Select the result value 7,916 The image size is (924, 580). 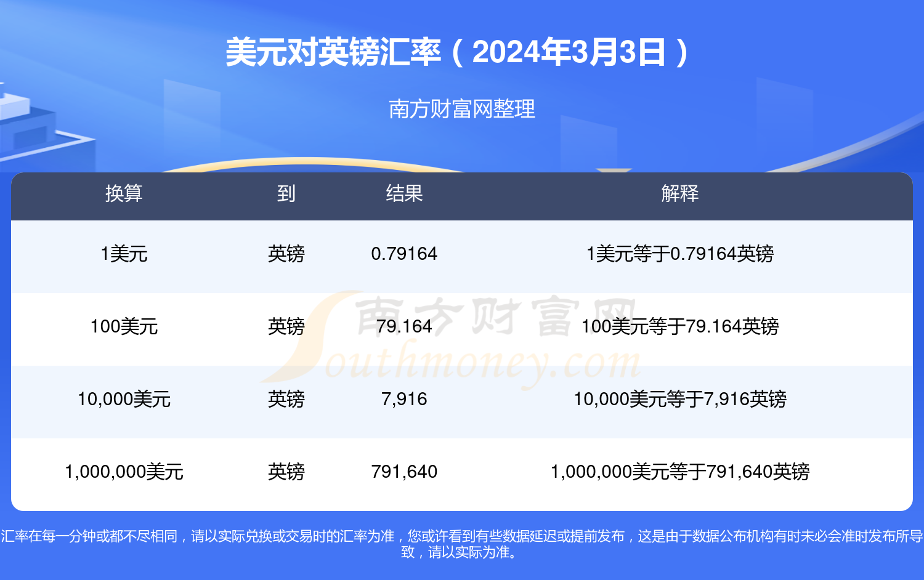coord(404,399)
